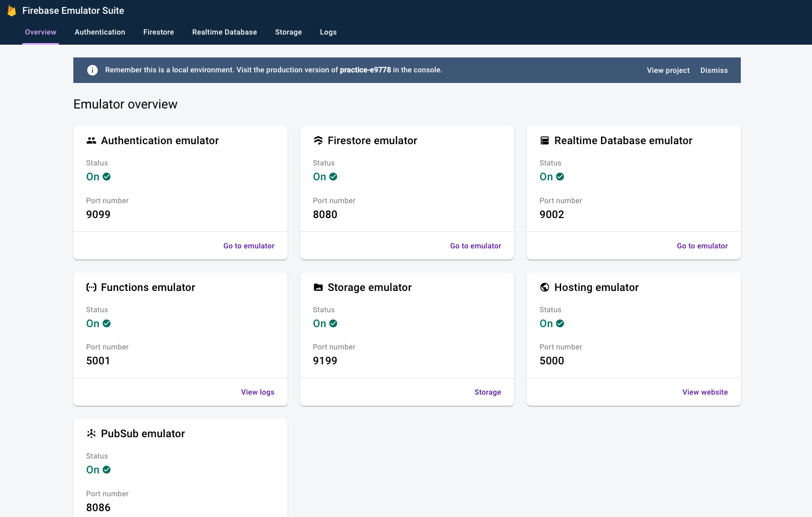Click the Firestore emulator waves icon
812x517 pixels.
pos(318,140)
